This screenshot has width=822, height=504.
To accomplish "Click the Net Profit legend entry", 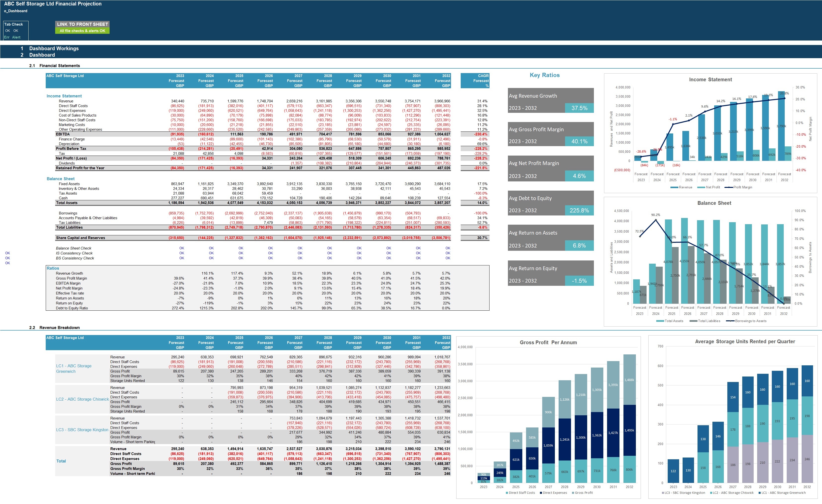I will point(713,187).
